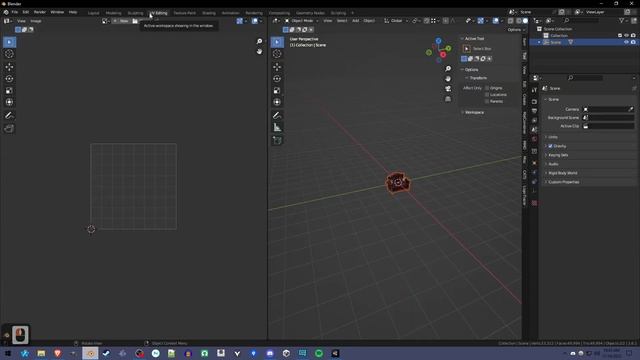The width and height of the screenshot is (640, 360).
Task: Select the Transform tool in UV editor toolbar
Action: click(9, 102)
